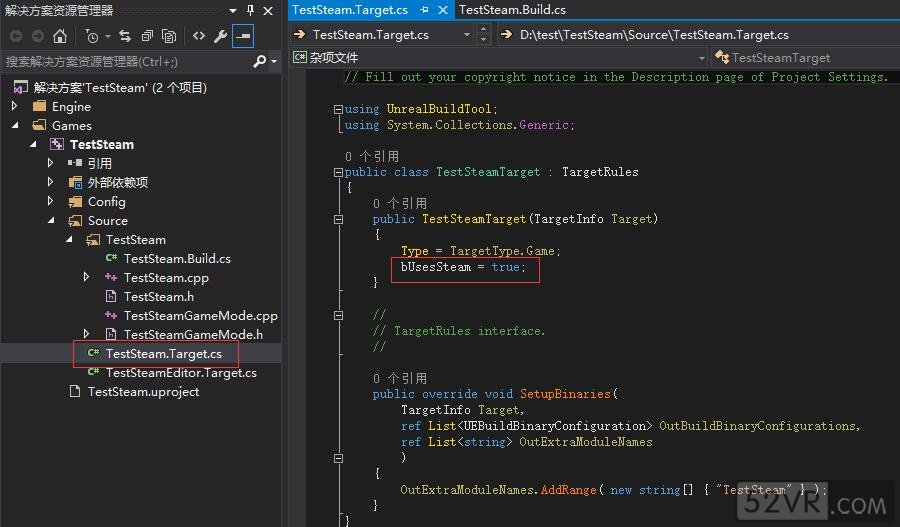This screenshot has height=527, width=900.
Task: Click the Engine folder icon
Action: pyautogui.click(x=39, y=106)
